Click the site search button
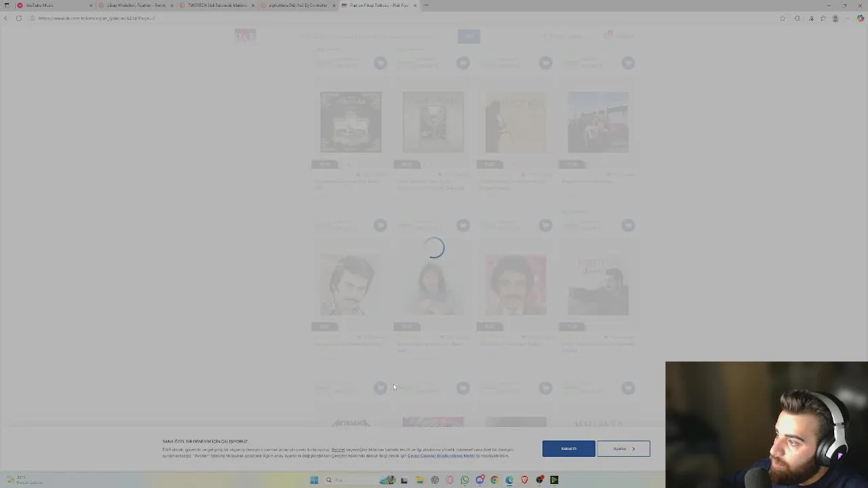 pos(469,36)
